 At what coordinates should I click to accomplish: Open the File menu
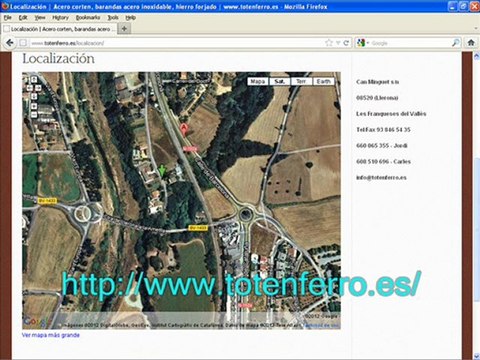(x=7, y=18)
